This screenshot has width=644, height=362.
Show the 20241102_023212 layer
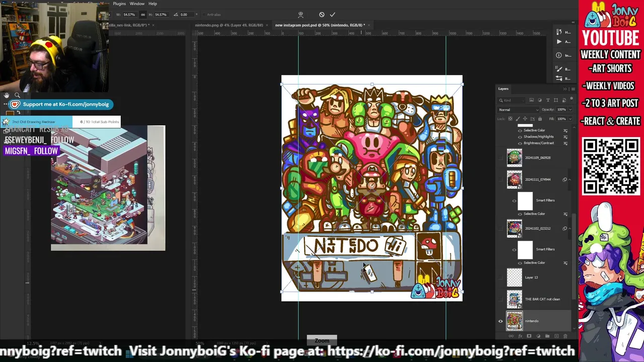coord(501,228)
